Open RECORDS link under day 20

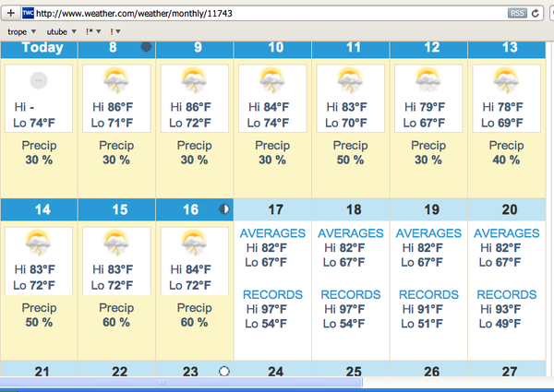coord(507,294)
